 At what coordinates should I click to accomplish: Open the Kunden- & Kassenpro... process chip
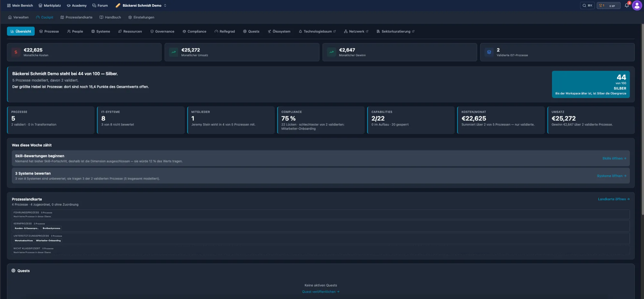click(27, 228)
